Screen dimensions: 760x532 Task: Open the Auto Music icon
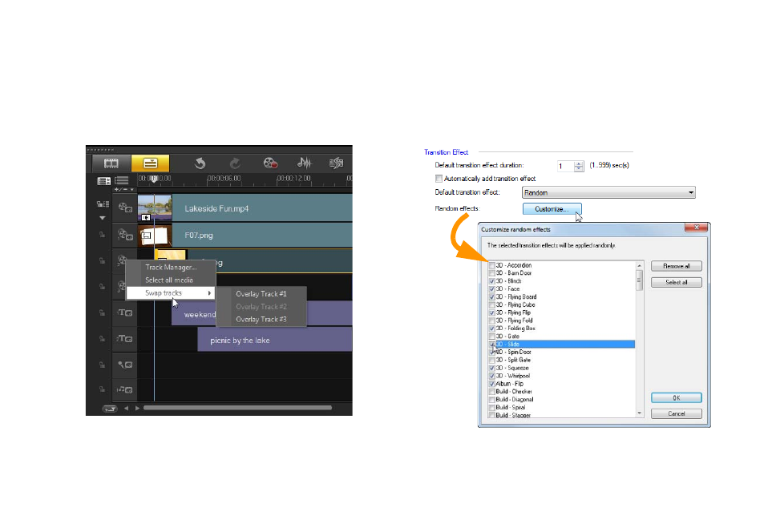[336, 163]
